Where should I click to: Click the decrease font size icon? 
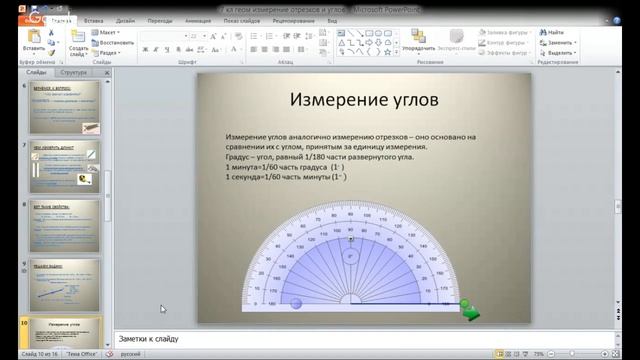click(x=223, y=37)
